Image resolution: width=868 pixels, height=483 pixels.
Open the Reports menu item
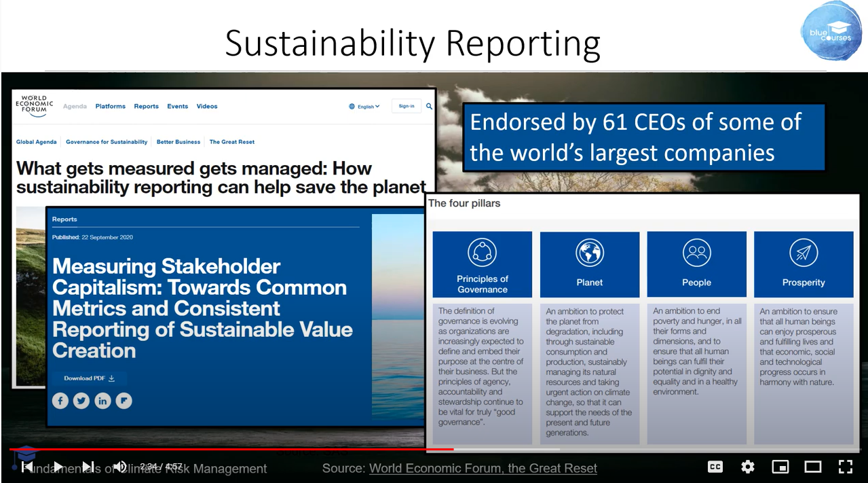click(146, 106)
